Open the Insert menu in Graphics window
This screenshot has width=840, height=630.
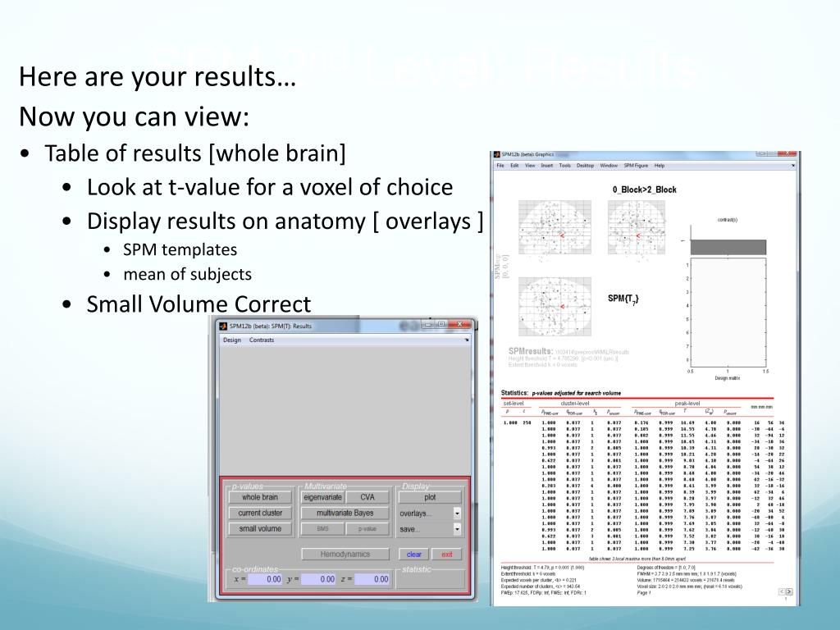click(547, 166)
